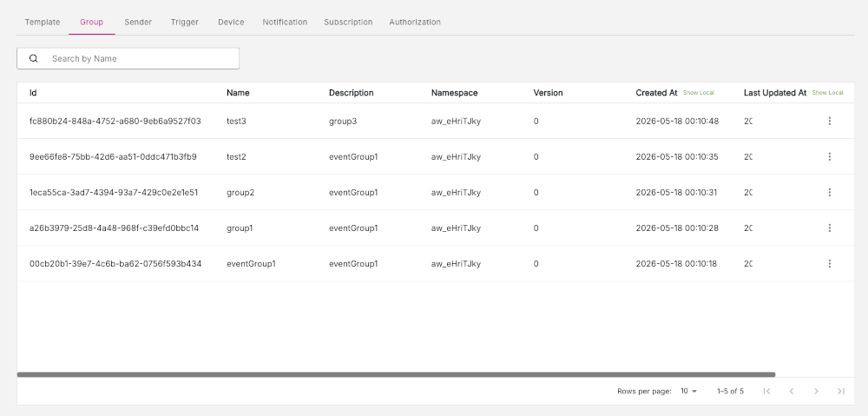Go to the Notification tab
Viewport: 868px width, 416px height.
[x=285, y=23]
